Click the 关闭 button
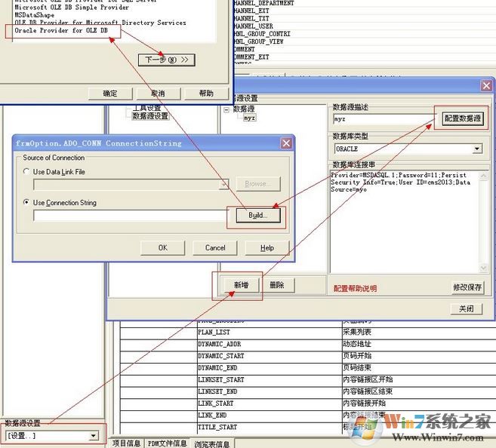 click(467, 308)
